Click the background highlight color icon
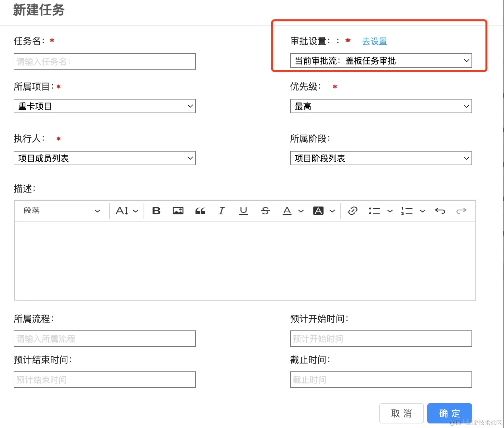 point(318,211)
